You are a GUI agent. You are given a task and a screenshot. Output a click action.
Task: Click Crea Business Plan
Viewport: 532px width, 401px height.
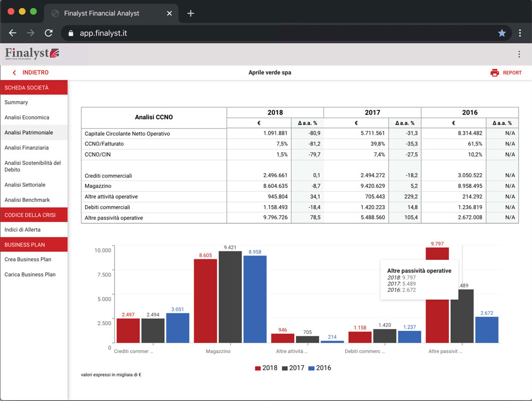[28, 259]
